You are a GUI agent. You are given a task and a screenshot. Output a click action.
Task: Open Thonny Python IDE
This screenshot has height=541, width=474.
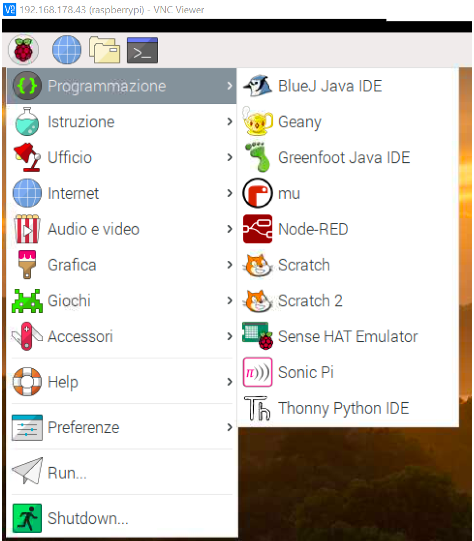pyautogui.click(x=348, y=408)
